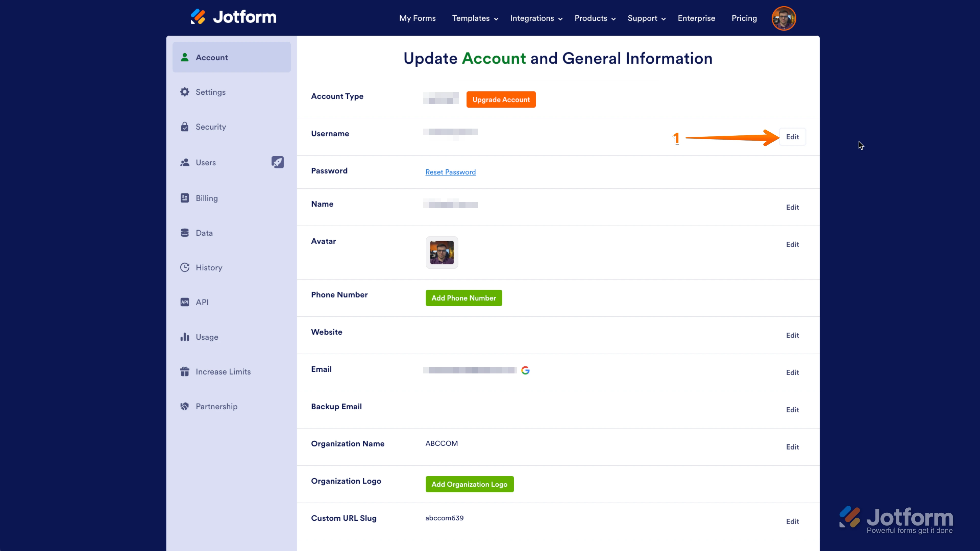This screenshot has width=980, height=551.
Task: Expand the Integrations dropdown chevron
Action: pyautogui.click(x=560, y=19)
